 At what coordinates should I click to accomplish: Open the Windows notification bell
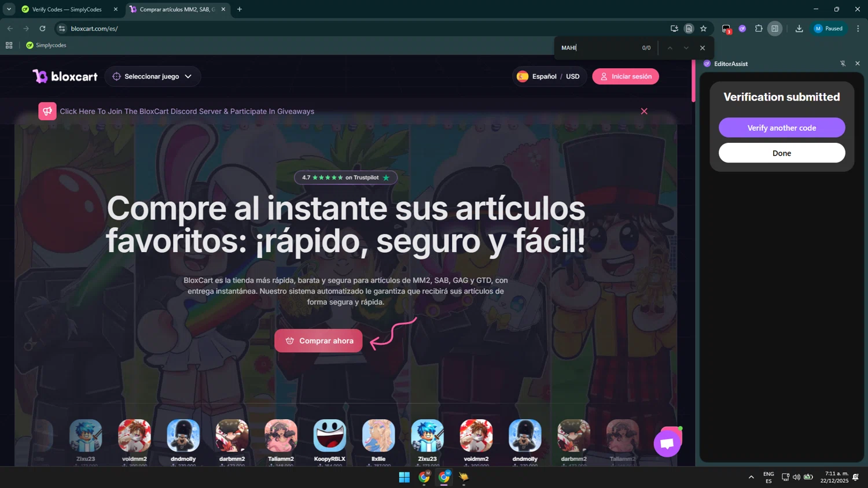[x=856, y=477]
